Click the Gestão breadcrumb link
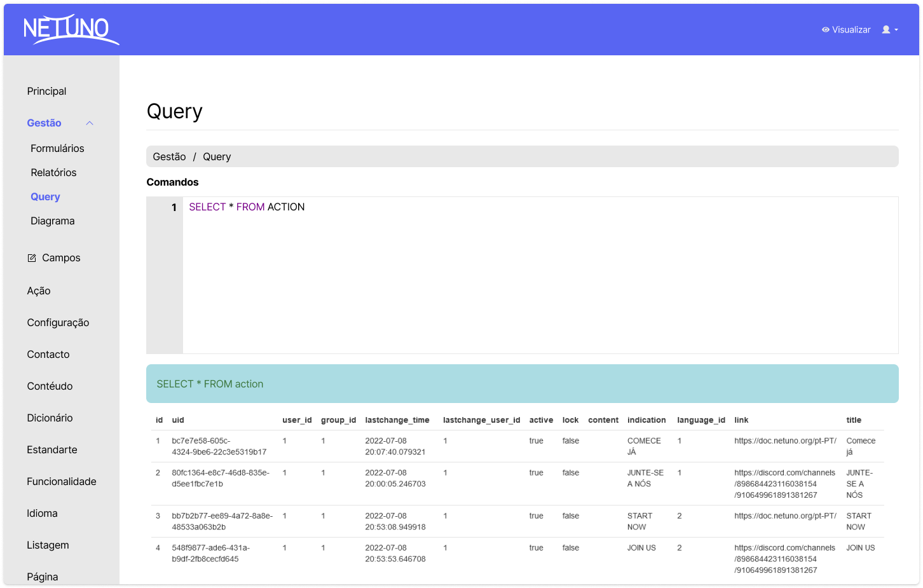923x588 pixels. pyautogui.click(x=169, y=157)
